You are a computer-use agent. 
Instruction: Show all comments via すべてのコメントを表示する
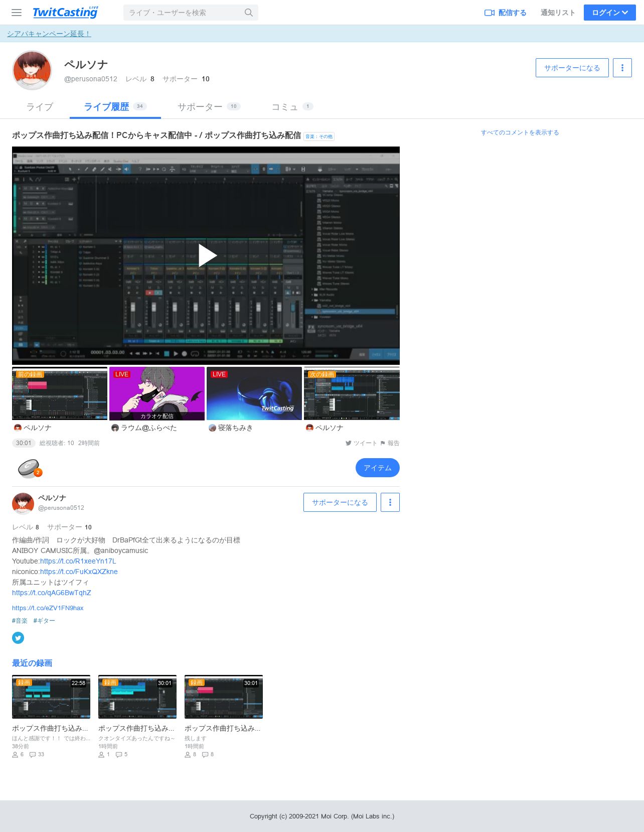click(x=520, y=132)
